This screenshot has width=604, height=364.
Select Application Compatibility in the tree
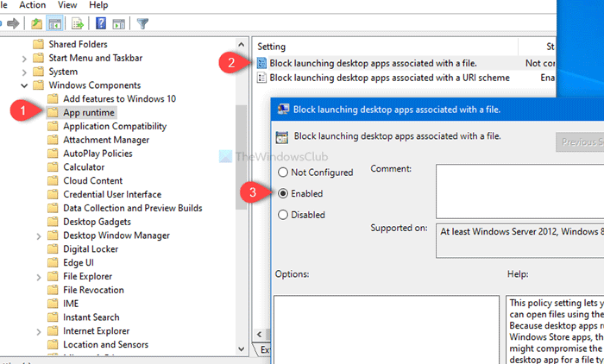point(115,126)
